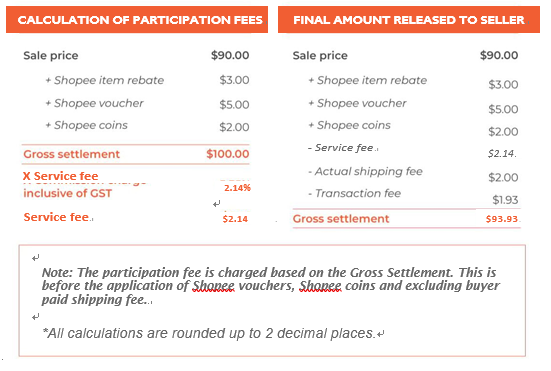Click the Final Amount Released to Seller header

[x=409, y=20]
